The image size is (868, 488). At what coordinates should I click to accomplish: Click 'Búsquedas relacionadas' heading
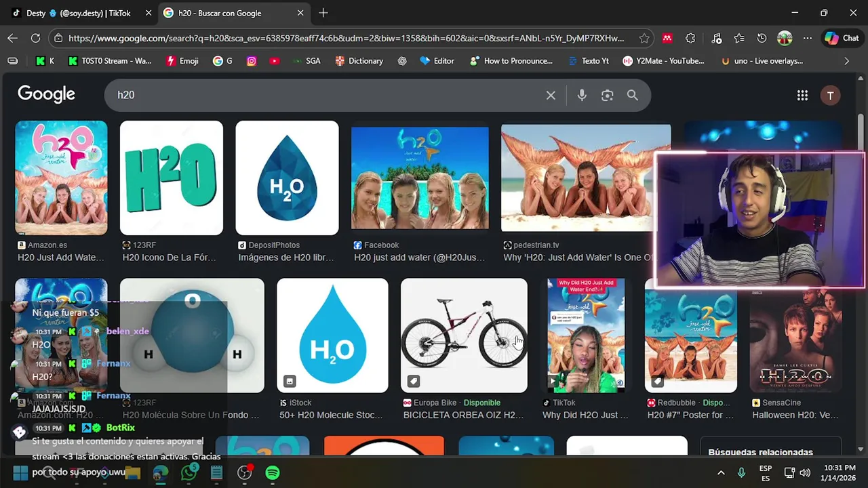760,452
